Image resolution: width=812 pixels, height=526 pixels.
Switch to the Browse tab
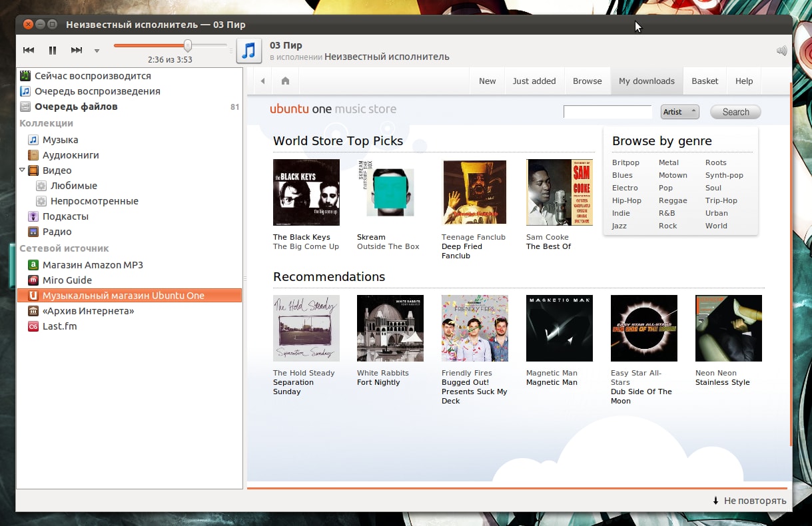(588, 81)
